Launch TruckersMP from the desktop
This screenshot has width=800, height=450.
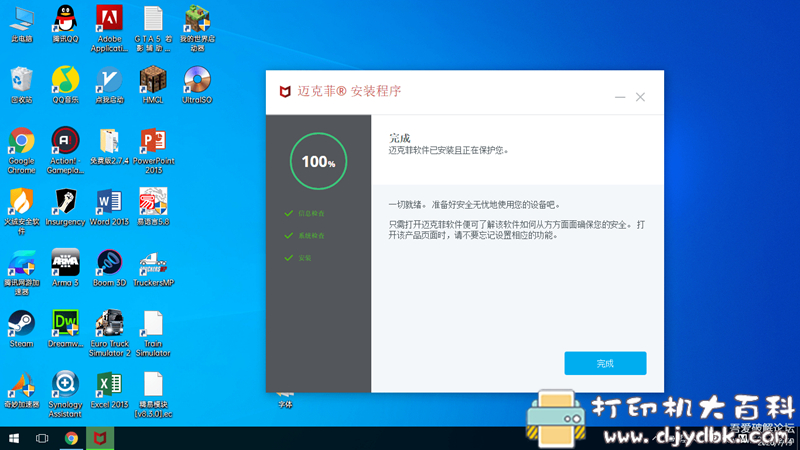pyautogui.click(x=153, y=267)
